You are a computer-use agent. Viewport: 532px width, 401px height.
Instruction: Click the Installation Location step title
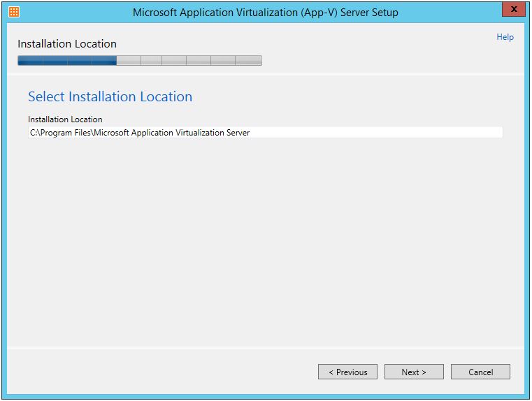67,44
